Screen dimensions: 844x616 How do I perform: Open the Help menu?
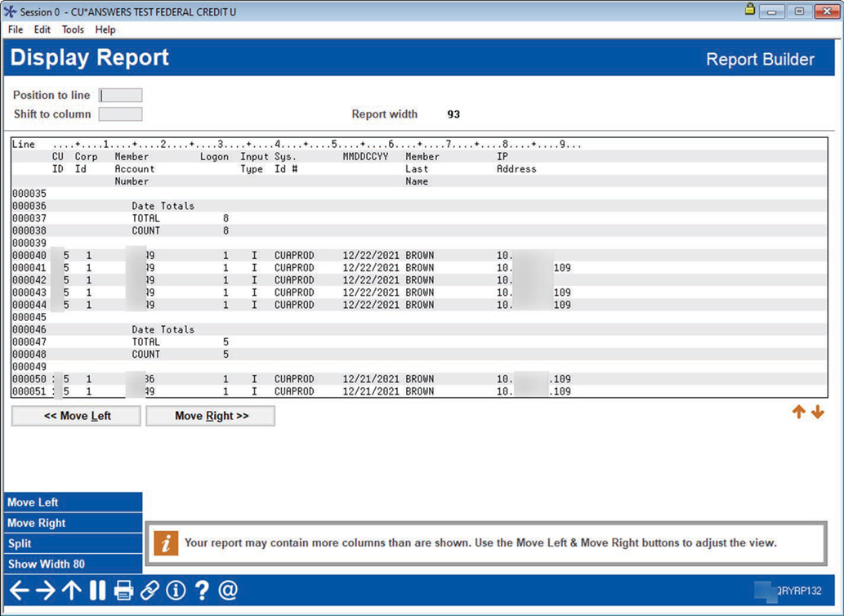click(x=105, y=29)
